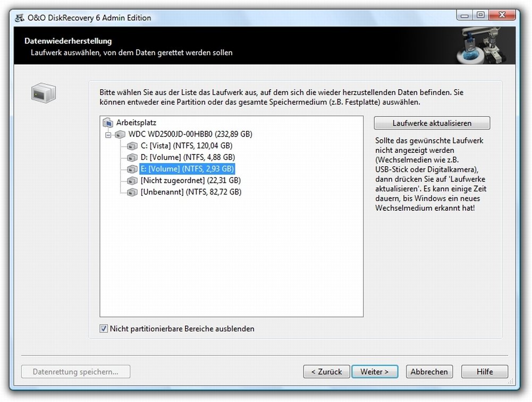Select [Nicht zugeordnet] (22,31 GB) entry

[191, 181]
